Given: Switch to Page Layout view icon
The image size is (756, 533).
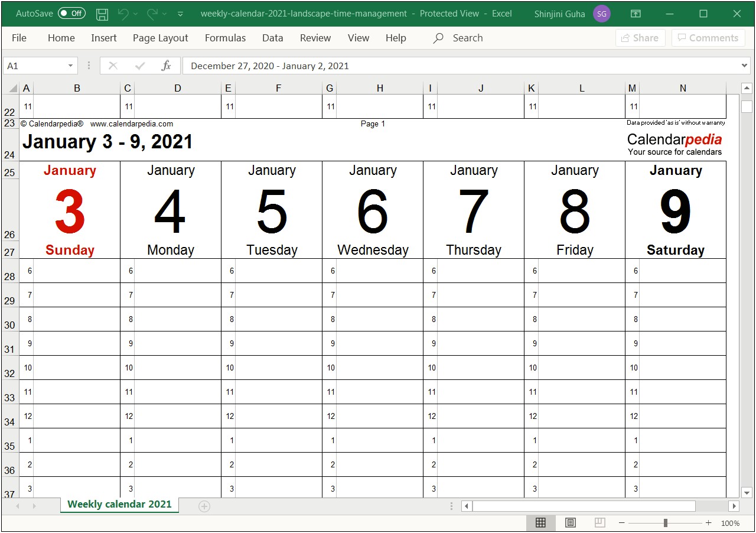Looking at the screenshot, I should 570,523.
